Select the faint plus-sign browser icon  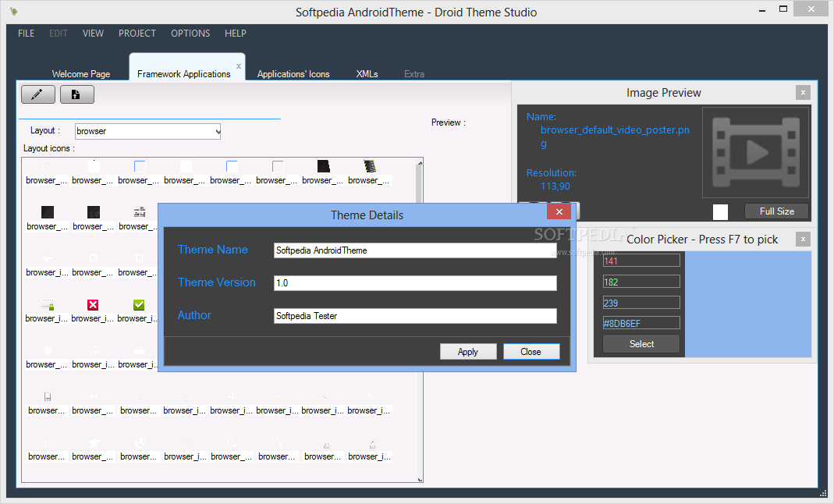[232, 396]
